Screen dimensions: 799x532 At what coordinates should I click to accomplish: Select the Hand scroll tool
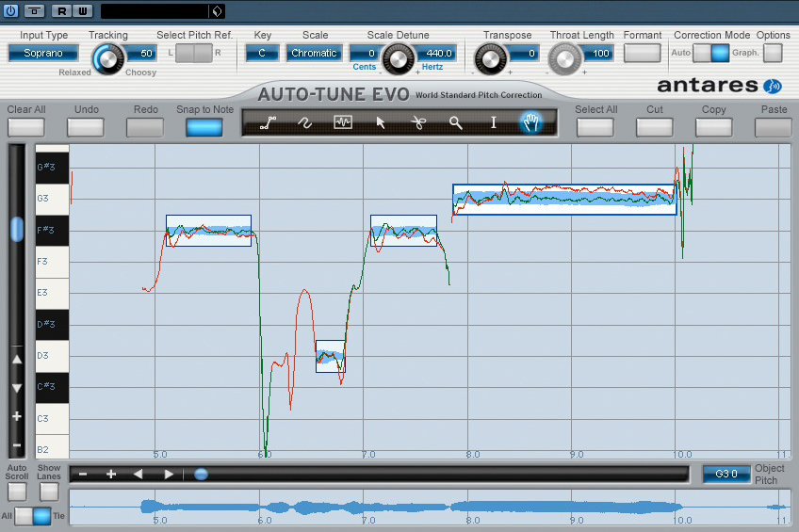pos(530,122)
